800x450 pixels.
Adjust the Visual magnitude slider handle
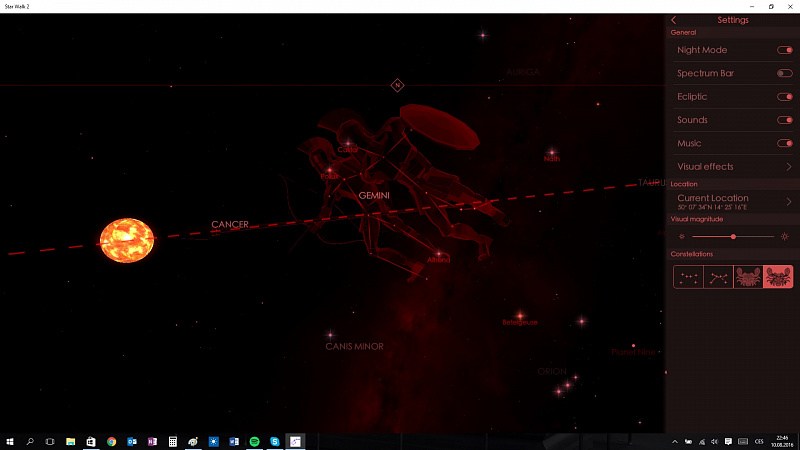(733, 237)
